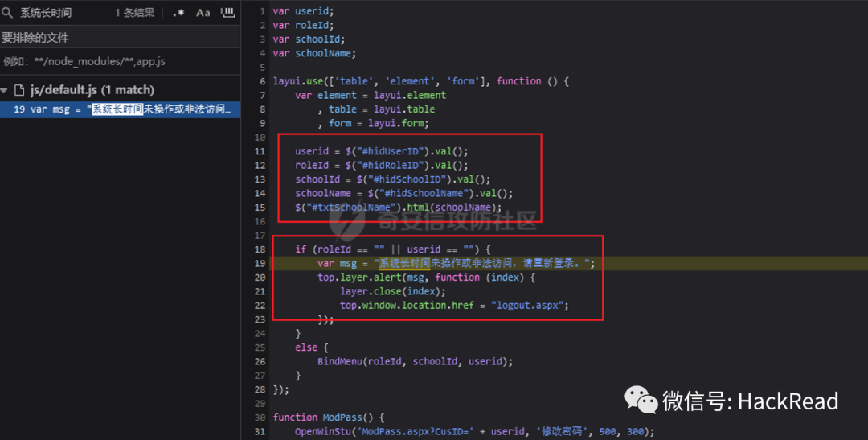Image resolution: width=868 pixels, height=440 pixels.
Task: Collapse the js/default.js result group arrow
Action: (5, 90)
